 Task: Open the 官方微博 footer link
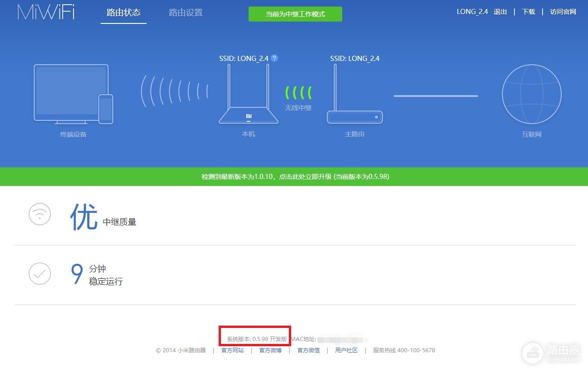point(271,350)
